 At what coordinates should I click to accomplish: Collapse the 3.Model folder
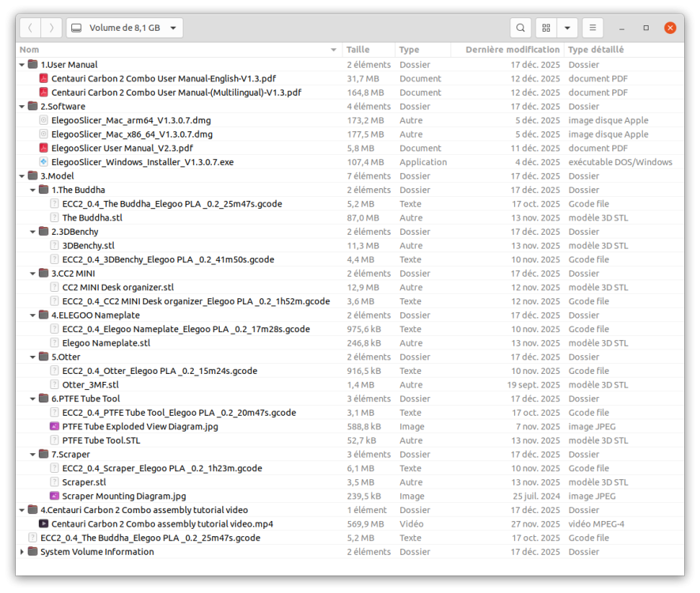22,176
